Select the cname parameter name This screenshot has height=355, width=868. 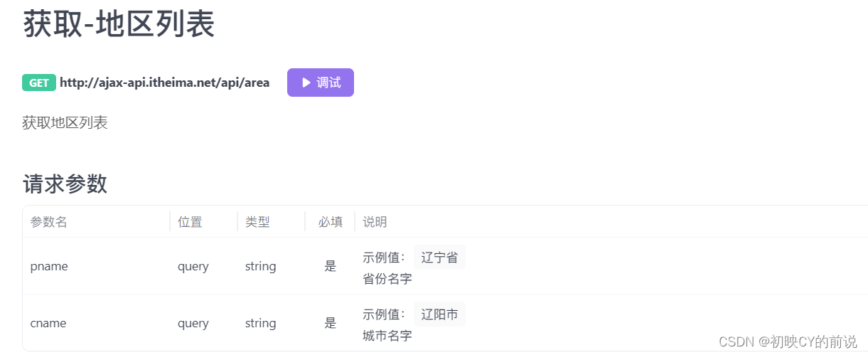[x=48, y=323]
